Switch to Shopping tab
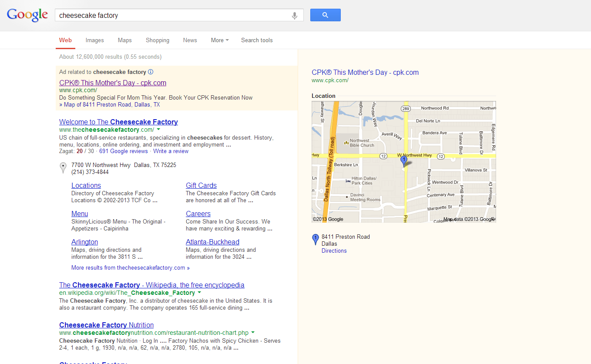This screenshot has width=591, height=364. click(x=158, y=40)
